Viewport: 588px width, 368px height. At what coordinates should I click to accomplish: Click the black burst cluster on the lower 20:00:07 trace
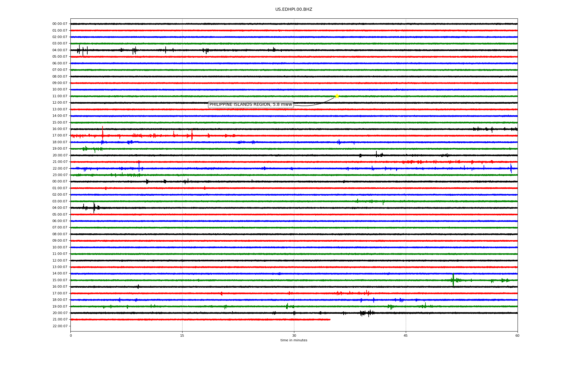pos(367,313)
